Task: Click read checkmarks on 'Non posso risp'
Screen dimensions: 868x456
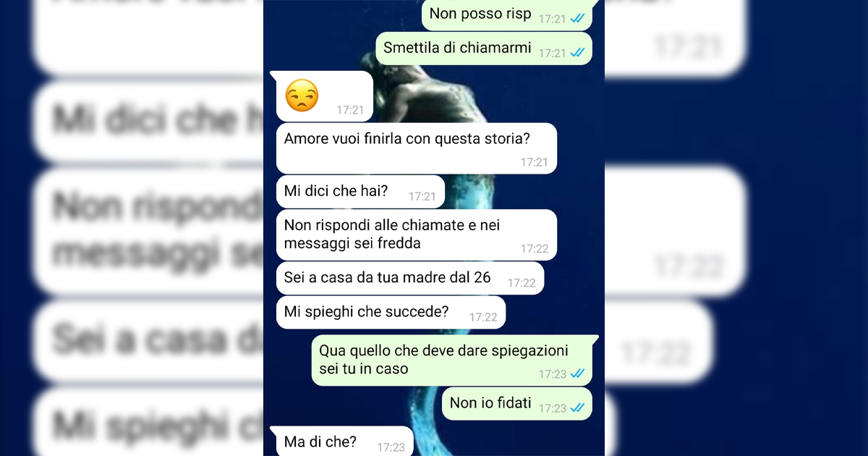Action: tap(577, 19)
